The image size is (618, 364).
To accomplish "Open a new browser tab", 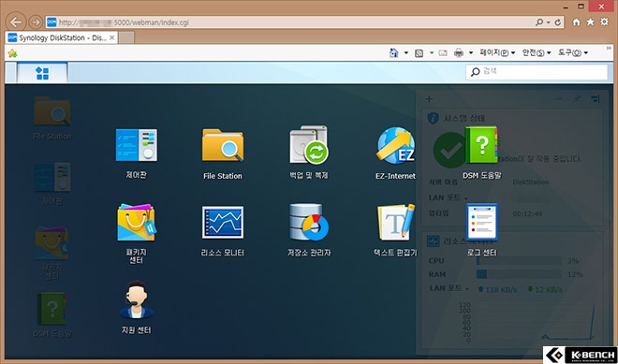I will 126,37.
